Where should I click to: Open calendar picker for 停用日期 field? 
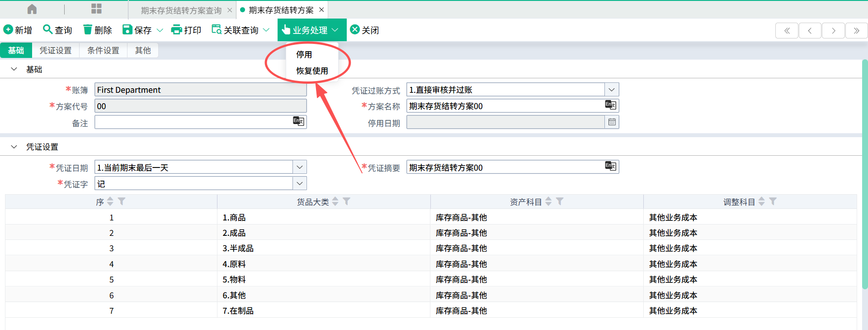[x=612, y=122]
